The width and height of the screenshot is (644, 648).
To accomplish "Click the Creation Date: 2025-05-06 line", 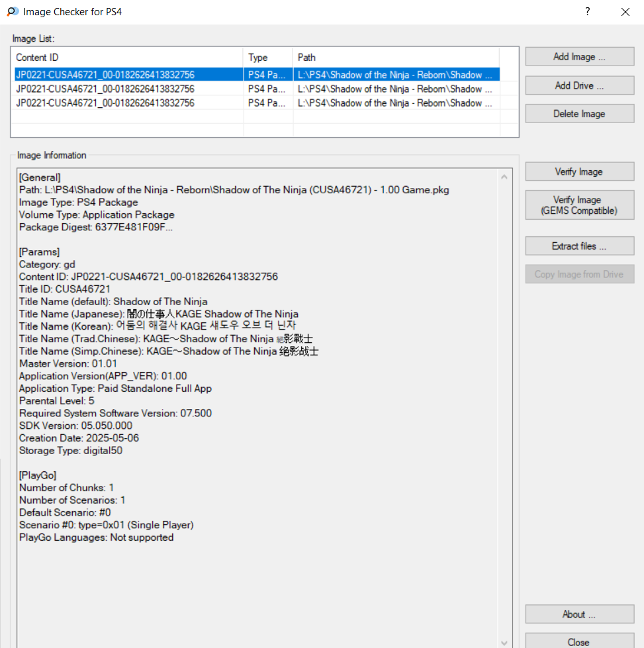I will 79,438.
